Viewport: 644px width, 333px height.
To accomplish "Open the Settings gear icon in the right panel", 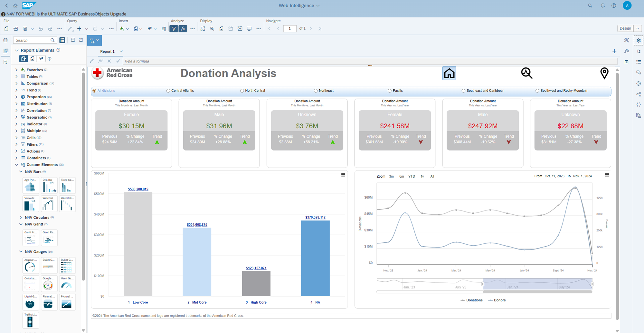I will tap(639, 83).
